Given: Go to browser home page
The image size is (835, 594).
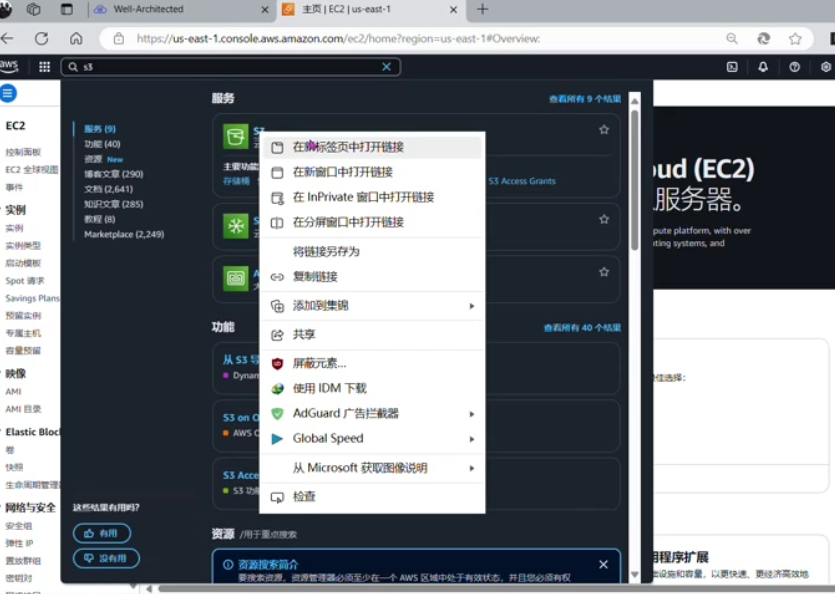Looking at the screenshot, I should click(76, 38).
